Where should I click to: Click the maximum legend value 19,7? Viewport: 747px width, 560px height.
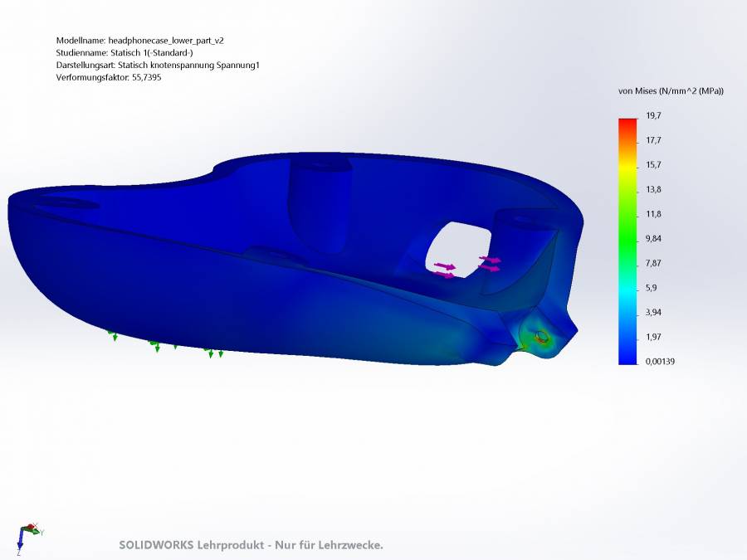652,115
